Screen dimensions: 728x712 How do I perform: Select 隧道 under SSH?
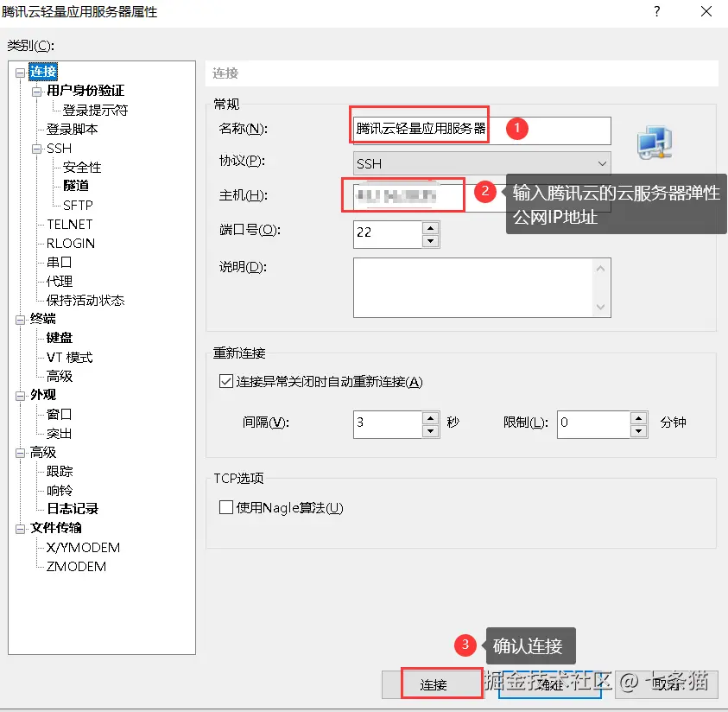76,186
